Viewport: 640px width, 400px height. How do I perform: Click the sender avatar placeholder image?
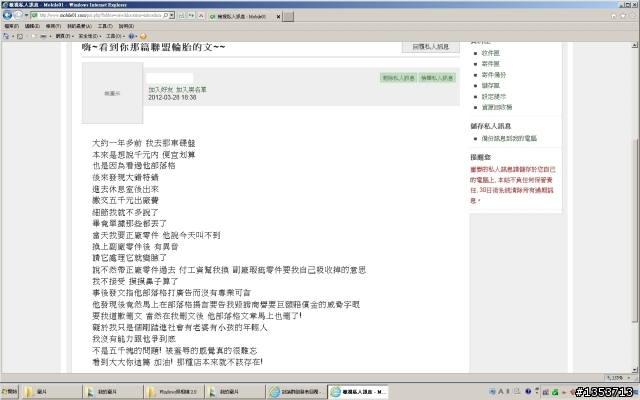coord(112,93)
